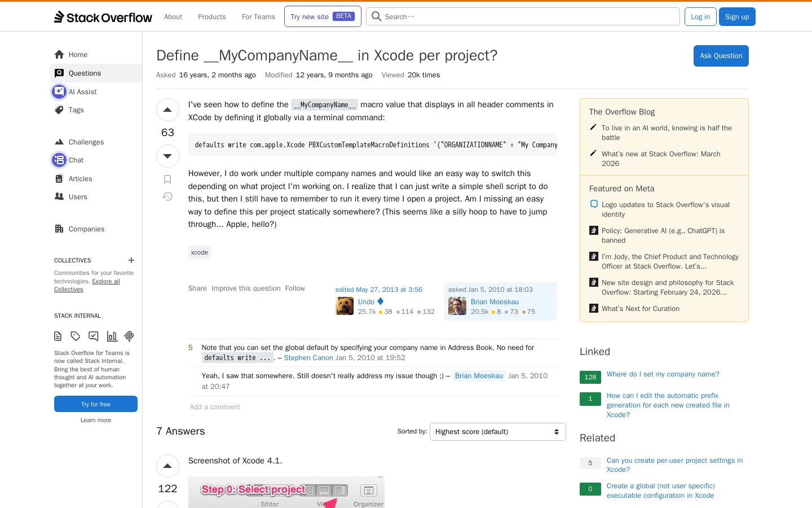Open the answers sort order dropdown
The image size is (812, 508).
click(x=497, y=432)
